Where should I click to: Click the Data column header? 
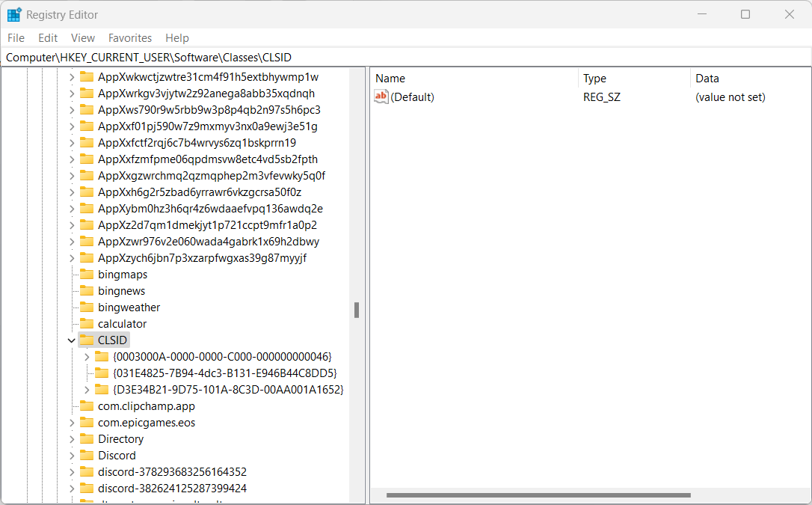(751, 79)
